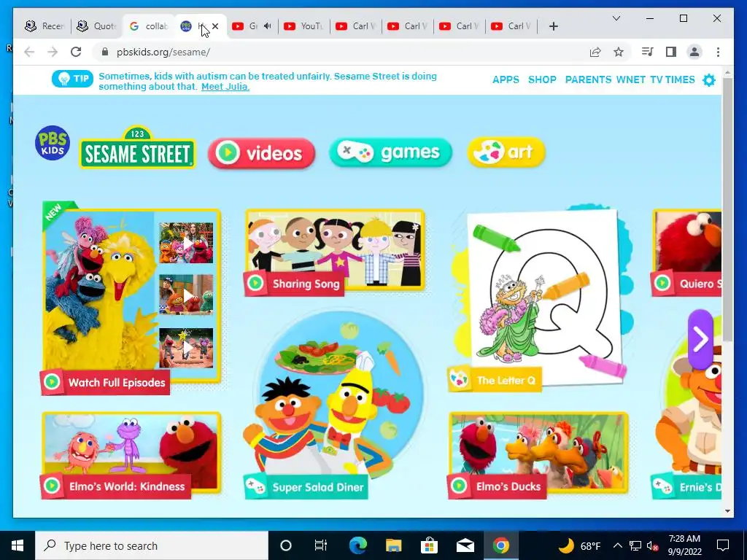This screenshot has height=560, width=747.
Task: Go back in browser history
Action: tap(29, 52)
